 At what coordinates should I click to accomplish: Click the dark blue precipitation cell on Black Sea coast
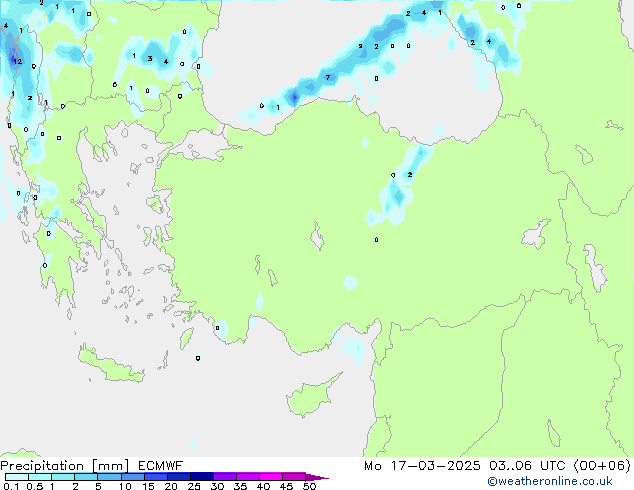294,97
